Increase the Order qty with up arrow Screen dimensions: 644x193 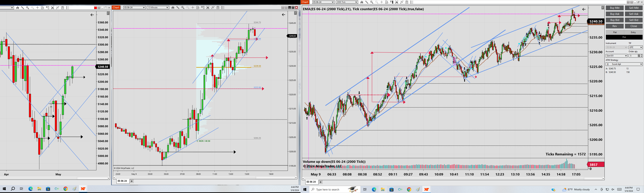[x=641, y=55]
